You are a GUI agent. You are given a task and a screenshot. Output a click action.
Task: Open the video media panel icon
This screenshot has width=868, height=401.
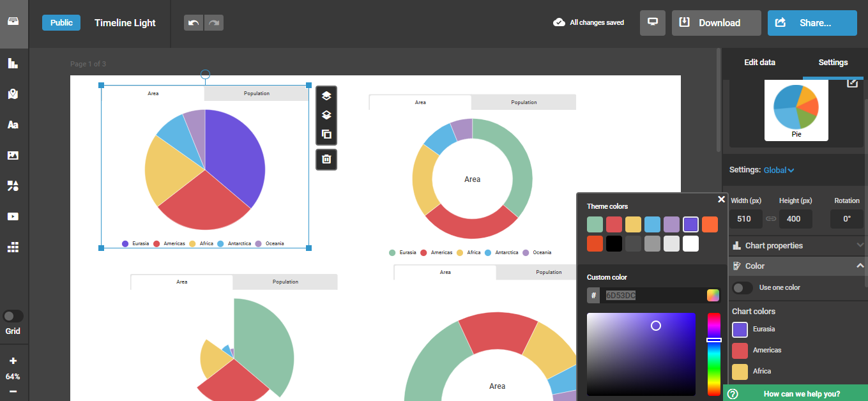point(13,216)
